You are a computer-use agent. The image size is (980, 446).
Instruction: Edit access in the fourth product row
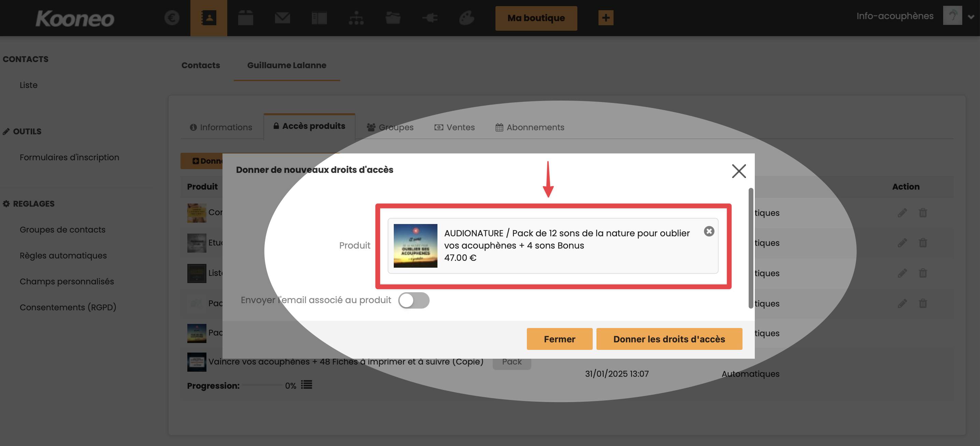(x=903, y=303)
